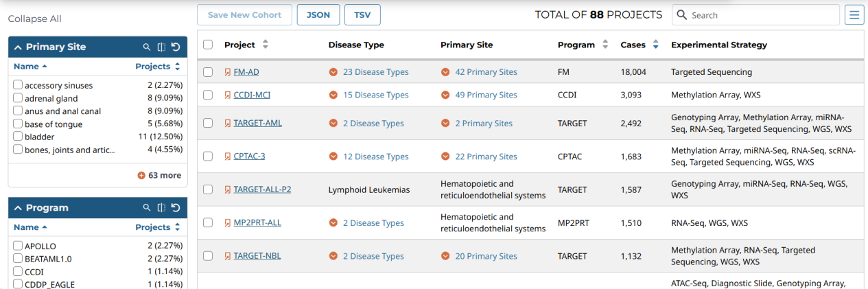
Task: Flip the Primary Site facet card chart view
Action: click(x=161, y=47)
